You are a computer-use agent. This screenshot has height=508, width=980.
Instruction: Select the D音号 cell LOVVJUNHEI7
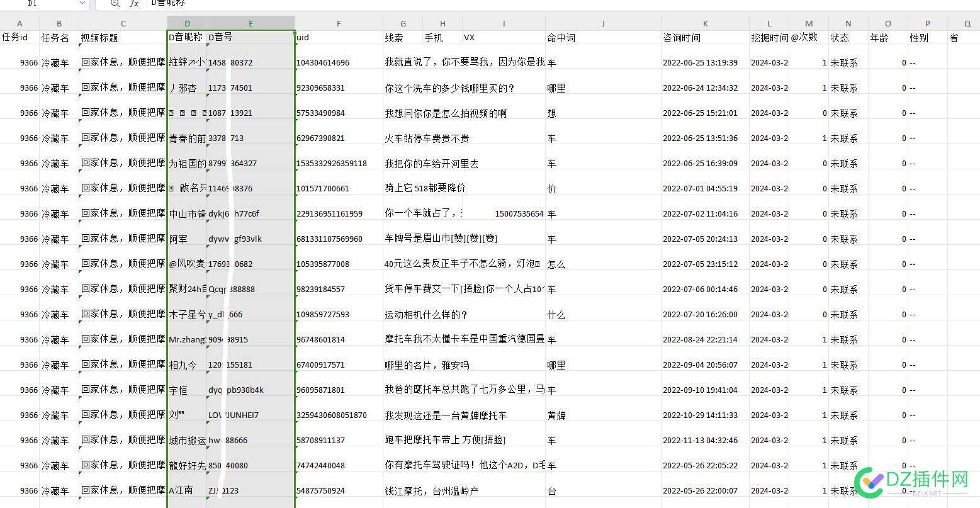[251, 409]
